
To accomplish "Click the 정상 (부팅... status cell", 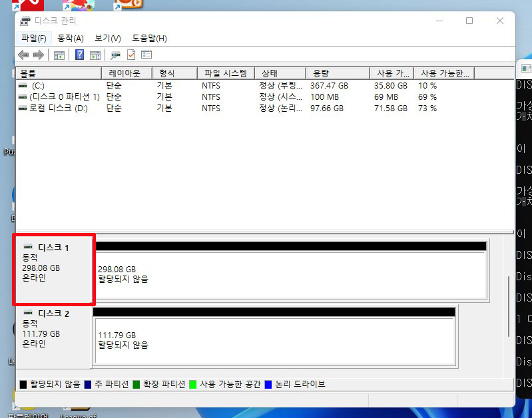I will 280,86.
